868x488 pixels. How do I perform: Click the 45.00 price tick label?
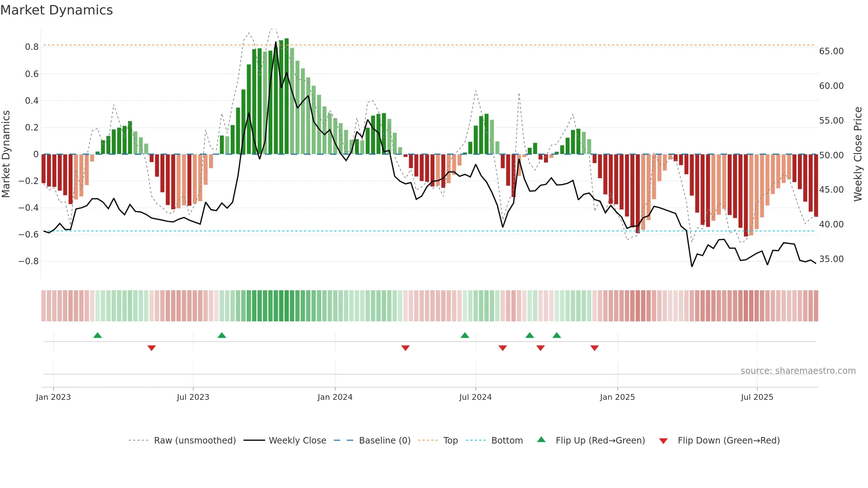[831, 190]
